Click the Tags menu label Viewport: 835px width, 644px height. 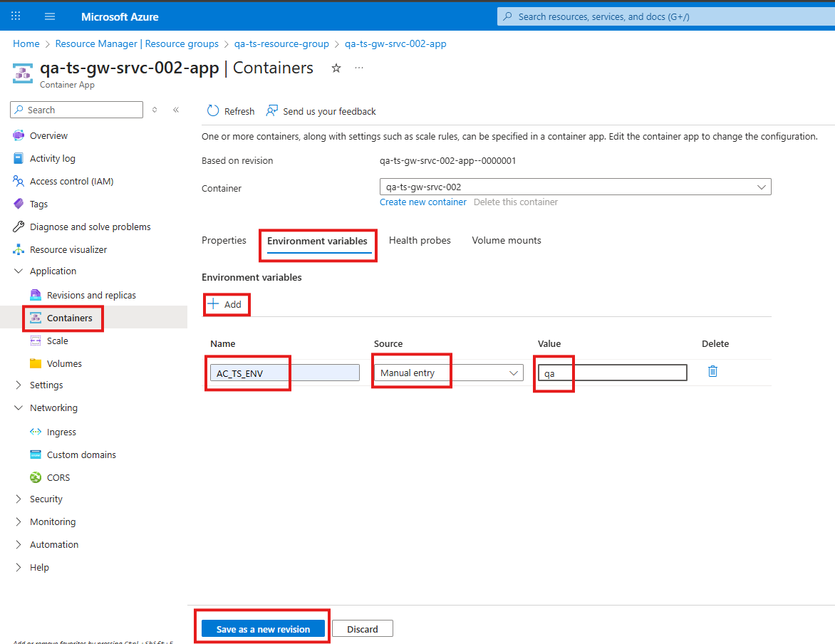tap(39, 204)
